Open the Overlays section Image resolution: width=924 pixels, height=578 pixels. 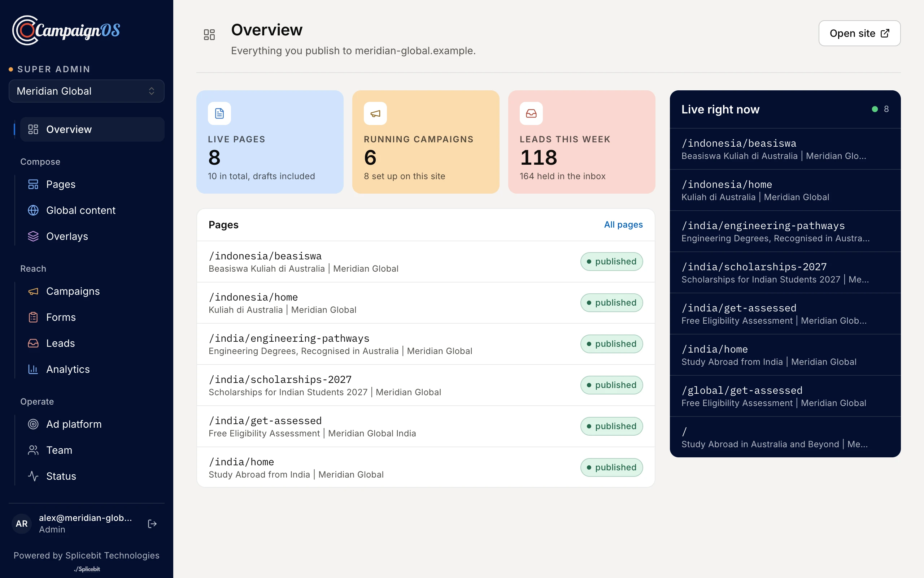coord(92,236)
